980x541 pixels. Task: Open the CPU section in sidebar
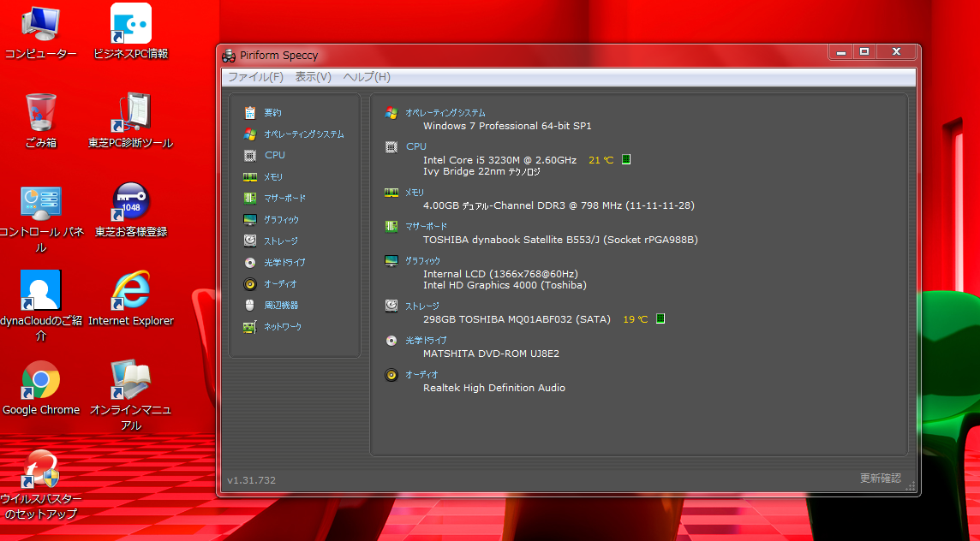265,155
